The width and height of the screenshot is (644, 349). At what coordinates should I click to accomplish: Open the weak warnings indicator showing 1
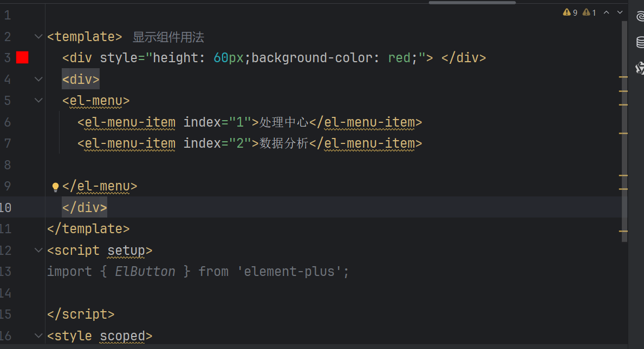[x=589, y=12]
